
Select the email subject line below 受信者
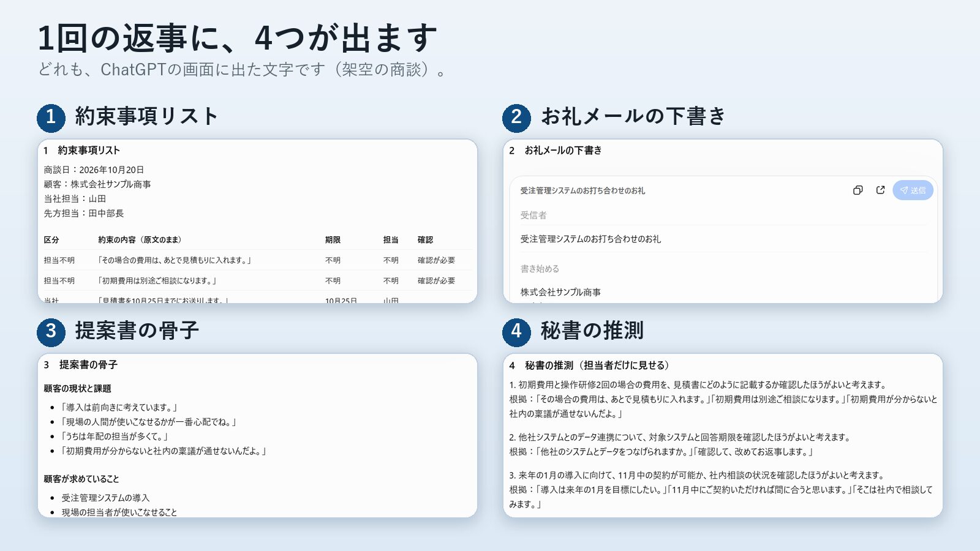click(590, 239)
